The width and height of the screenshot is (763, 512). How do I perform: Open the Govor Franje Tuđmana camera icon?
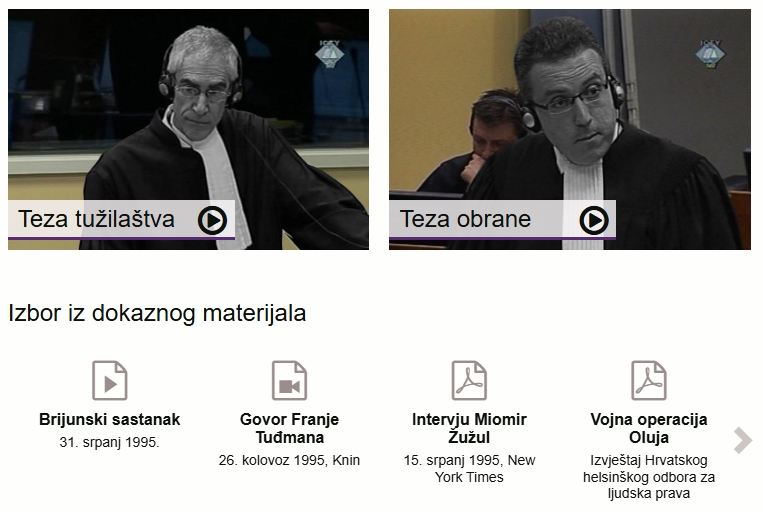coord(290,380)
